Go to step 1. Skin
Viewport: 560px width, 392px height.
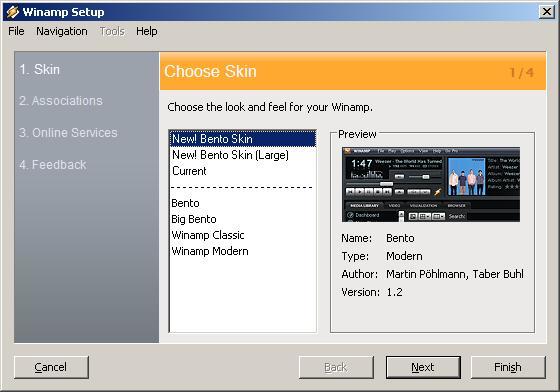40,69
